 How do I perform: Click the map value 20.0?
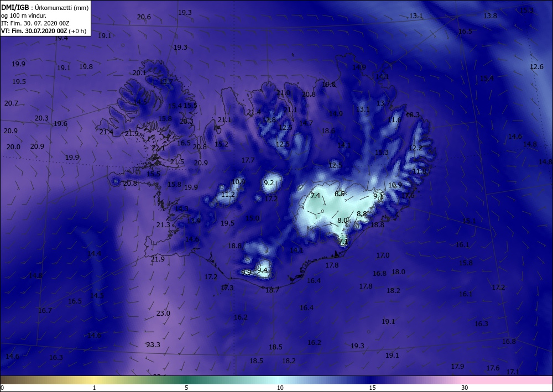pos(13,147)
